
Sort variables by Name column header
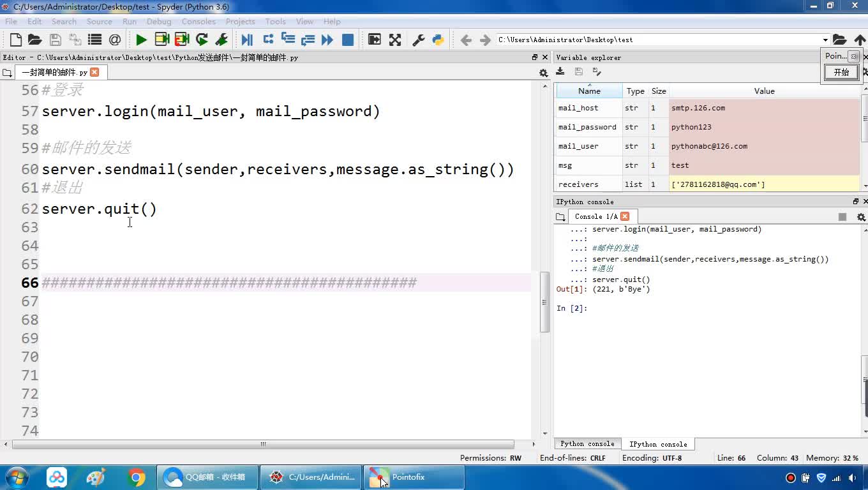pyautogui.click(x=588, y=91)
